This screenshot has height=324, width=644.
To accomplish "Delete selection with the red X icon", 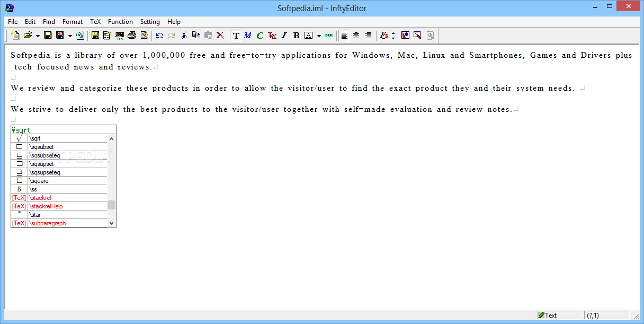I will (x=220, y=36).
